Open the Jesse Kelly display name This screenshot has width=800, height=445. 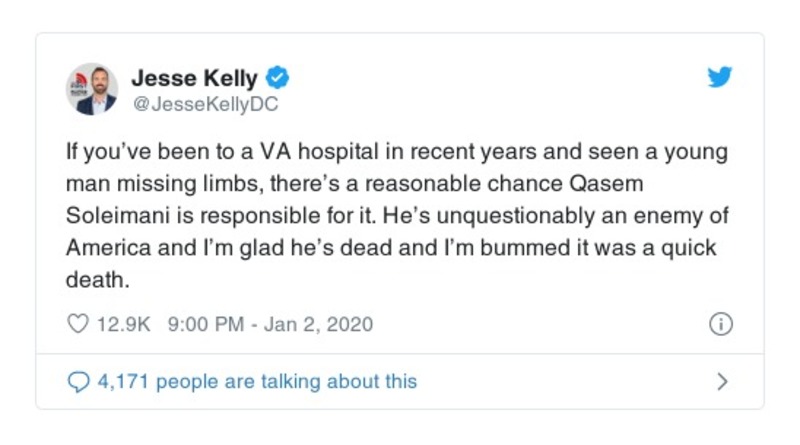(194, 78)
